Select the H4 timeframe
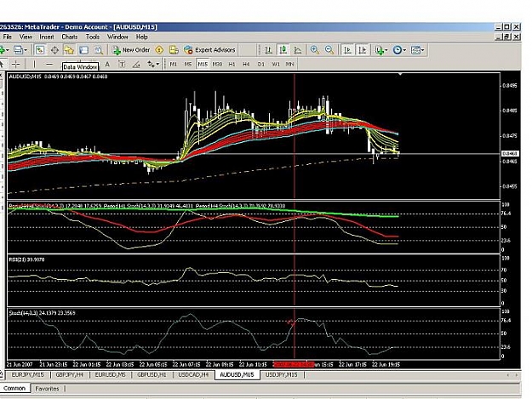 click(246, 64)
